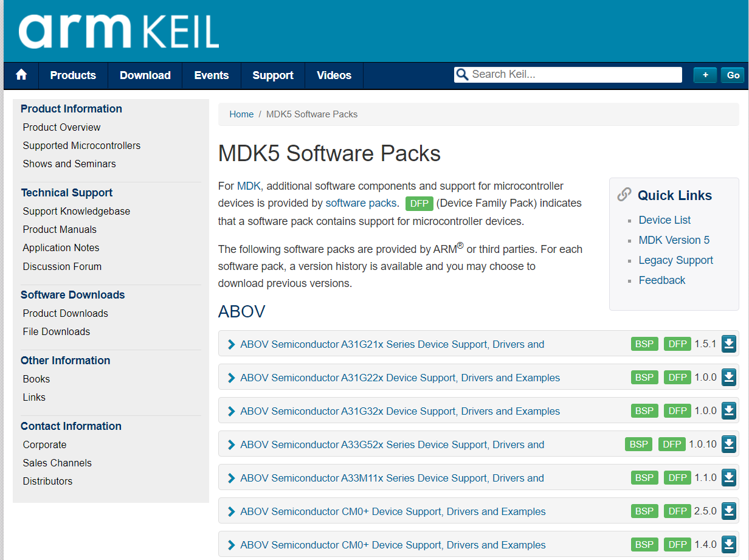Open Sales Channels link
749x560 pixels.
(57, 463)
